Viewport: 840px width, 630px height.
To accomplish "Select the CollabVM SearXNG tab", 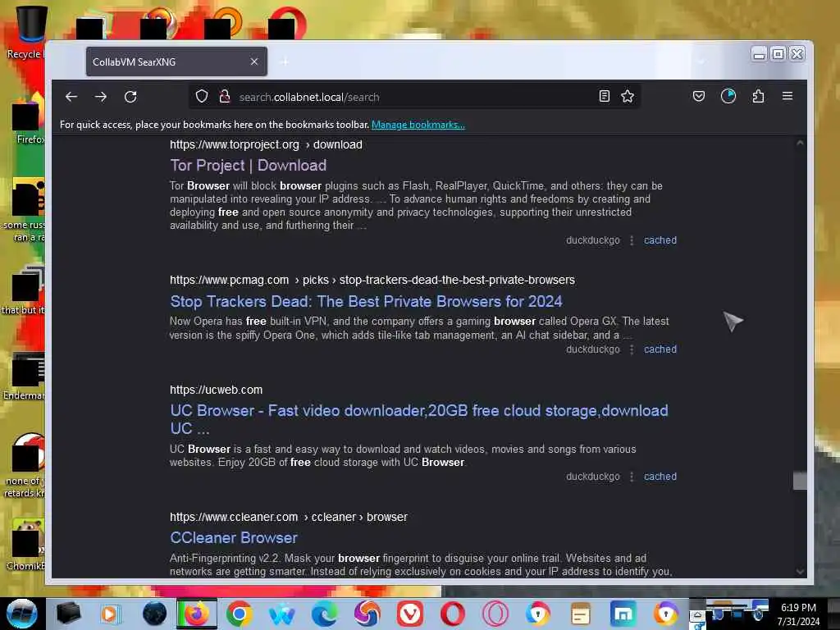I will 177,62.
